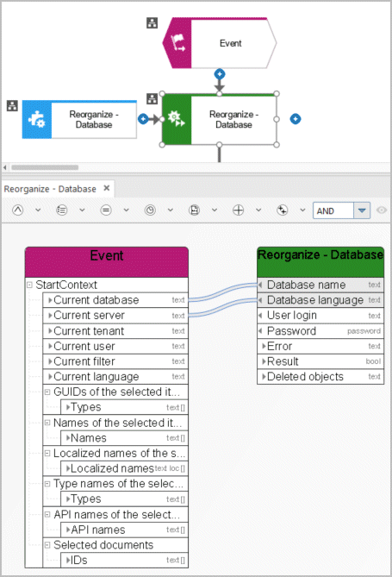Image resolution: width=392 pixels, height=577 pixels.
Task: Click the assignment icon beside the Event symbol
Action: pos(152,22)
